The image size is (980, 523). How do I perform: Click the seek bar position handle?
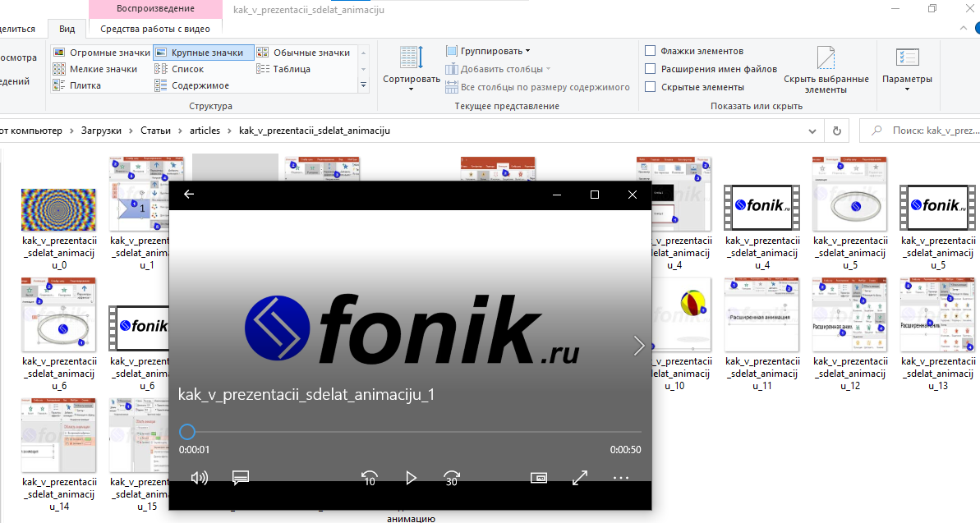186,431
